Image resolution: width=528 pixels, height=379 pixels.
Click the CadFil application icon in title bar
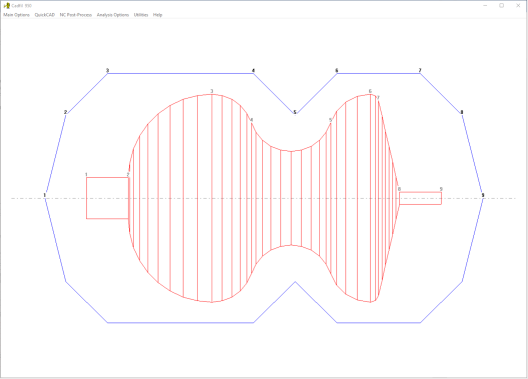coord(6,5)
